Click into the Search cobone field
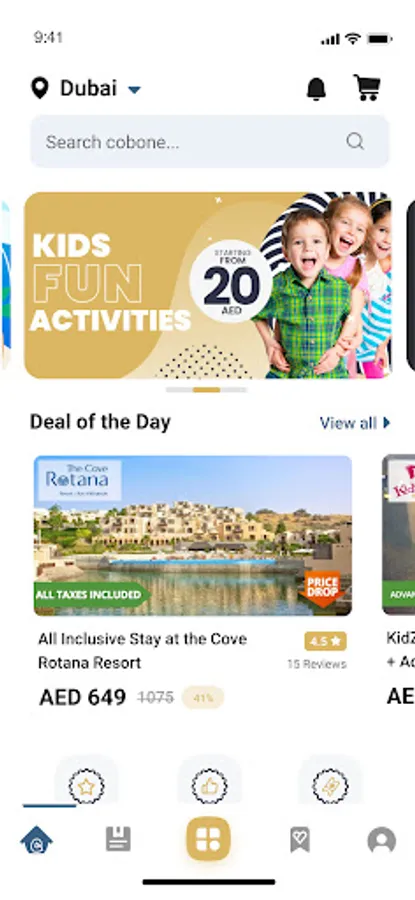 [209, 142]
